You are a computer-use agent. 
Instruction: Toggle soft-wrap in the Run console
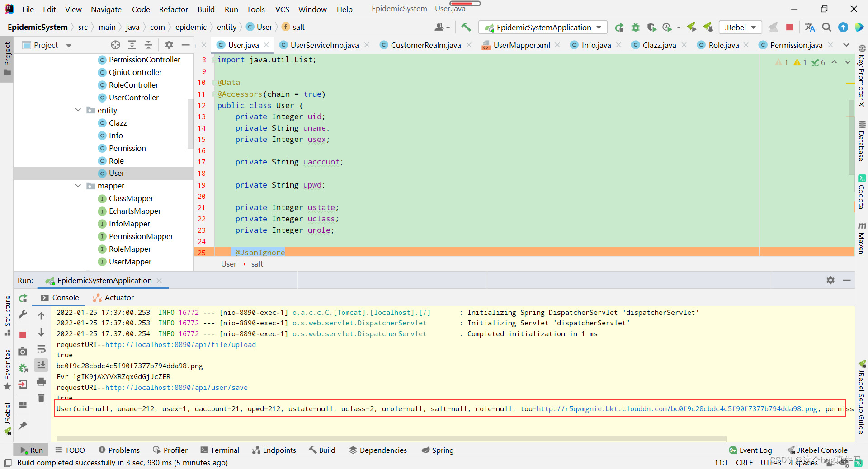tap(41, 349)
